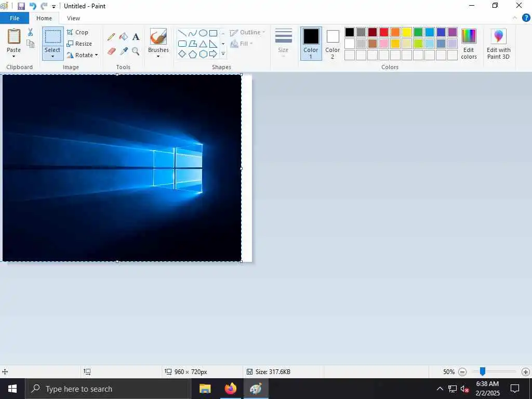Choose the Triangle shape

(x=203, y=44)
